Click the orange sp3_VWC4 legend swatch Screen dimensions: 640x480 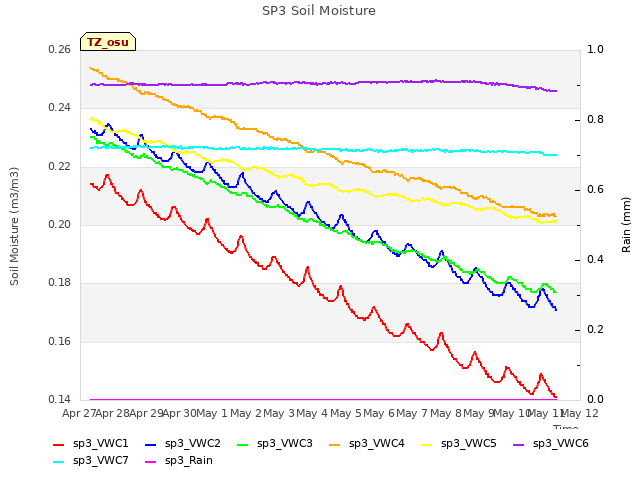tap(335, 444)
